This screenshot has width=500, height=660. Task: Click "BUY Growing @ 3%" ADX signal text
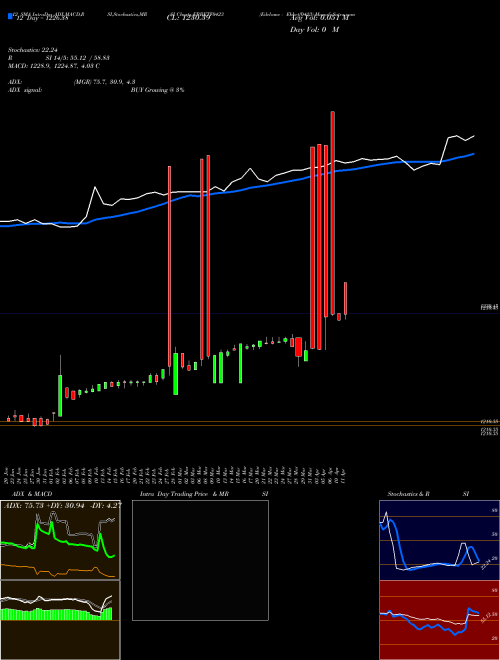[x=157, y=90]
